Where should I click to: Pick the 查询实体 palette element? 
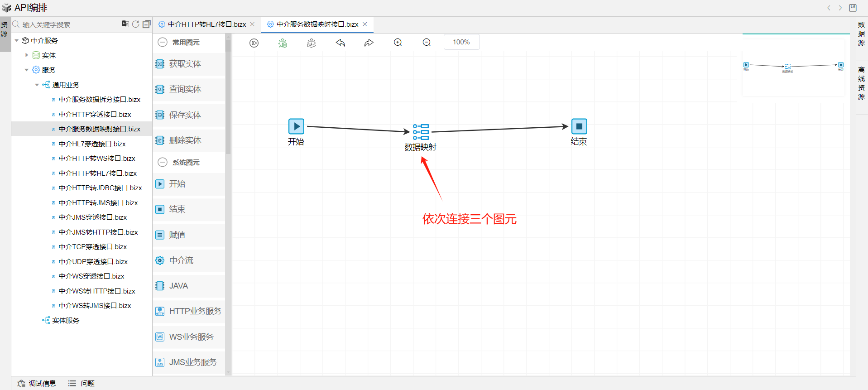(189, 89)
